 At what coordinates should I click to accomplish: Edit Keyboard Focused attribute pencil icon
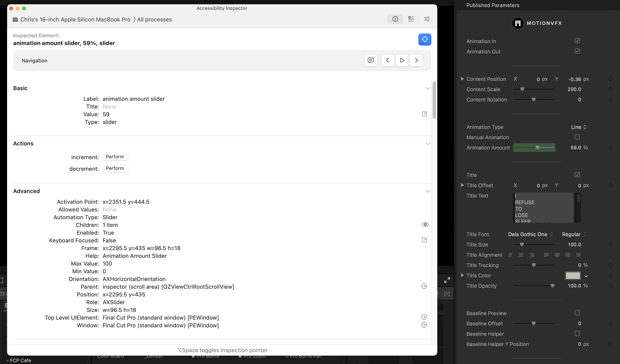tap(425, 240)
